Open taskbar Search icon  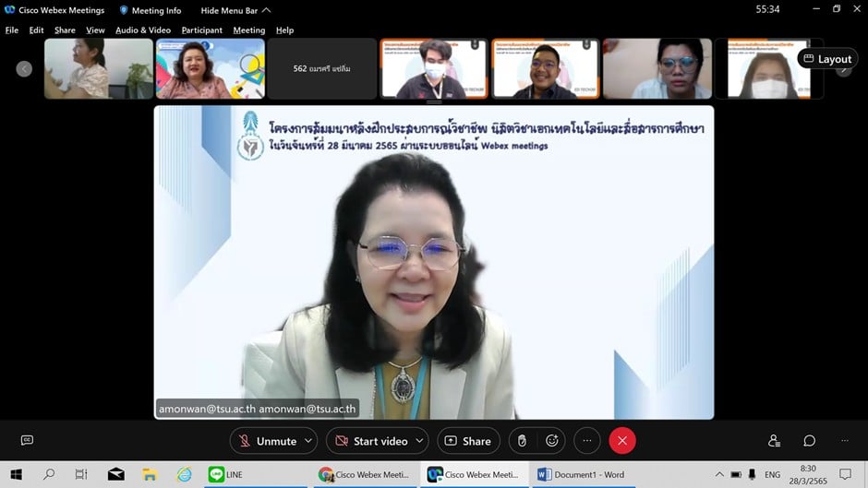point(49,475)
